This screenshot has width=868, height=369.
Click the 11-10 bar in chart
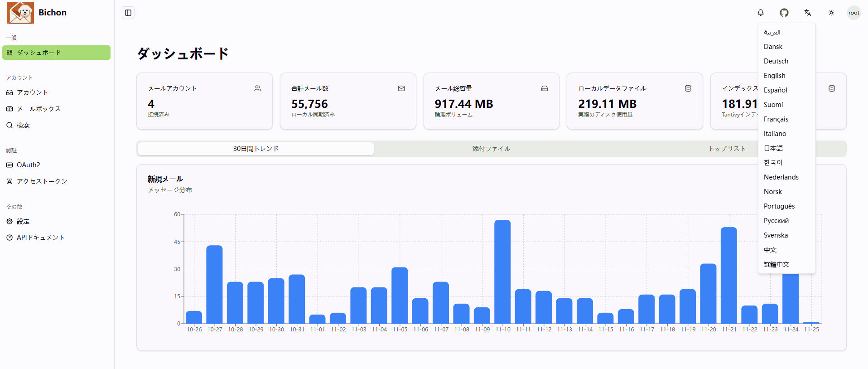click(502, 272)
